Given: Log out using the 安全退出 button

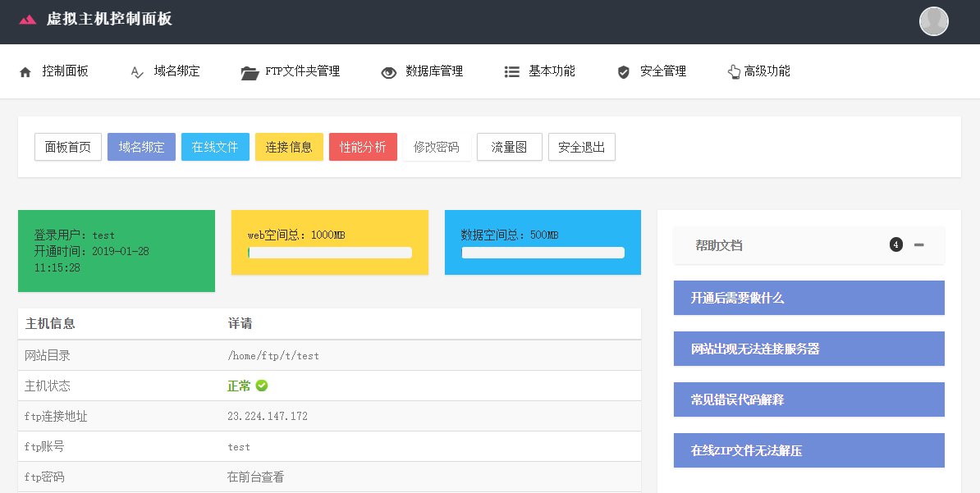Looking at the screenshot, I should [x=582, y=147].
